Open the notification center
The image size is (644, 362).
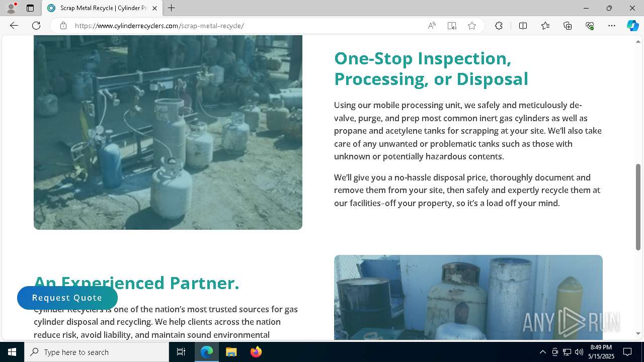pos(628,352)
